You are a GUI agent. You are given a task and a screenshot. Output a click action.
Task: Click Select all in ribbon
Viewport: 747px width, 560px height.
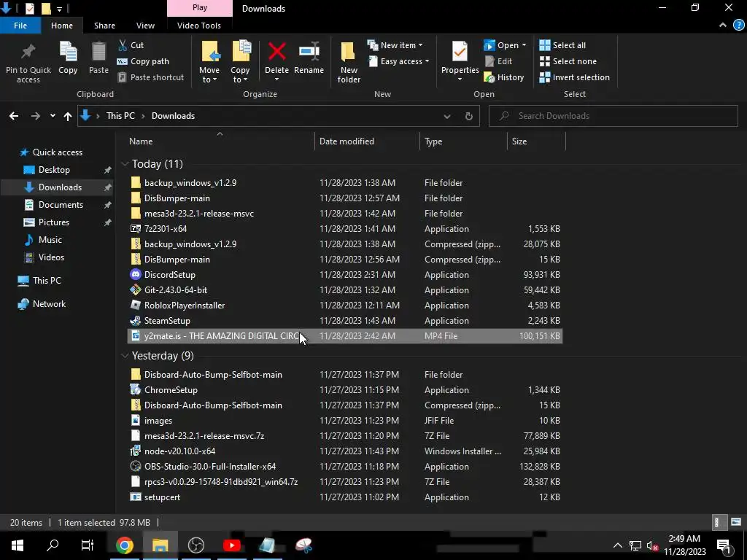click(562, 45)
